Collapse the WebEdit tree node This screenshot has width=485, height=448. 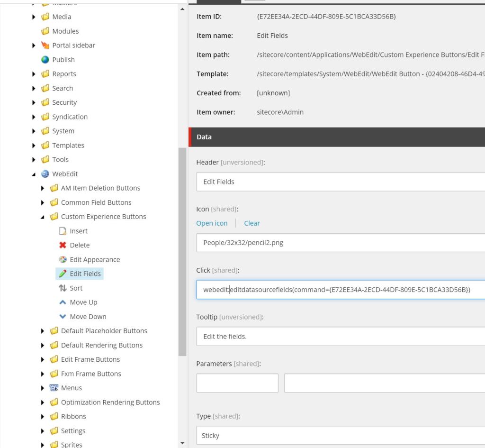tap(34, 174)
